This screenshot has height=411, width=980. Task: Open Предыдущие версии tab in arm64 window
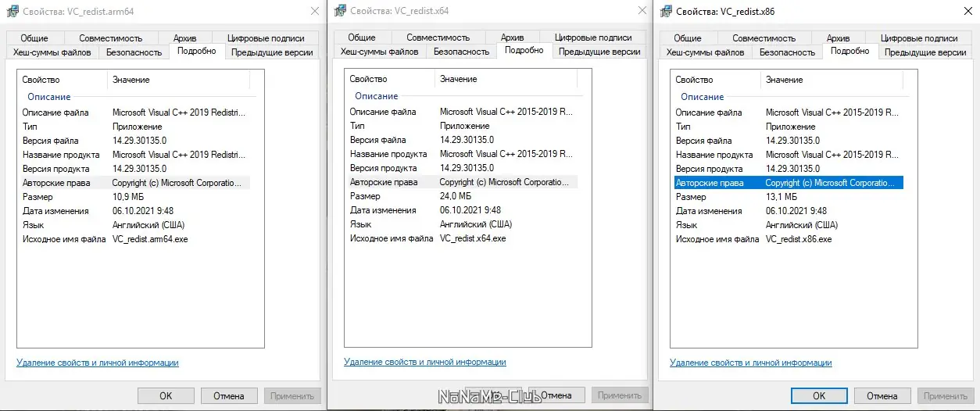(x=272, y=52)
